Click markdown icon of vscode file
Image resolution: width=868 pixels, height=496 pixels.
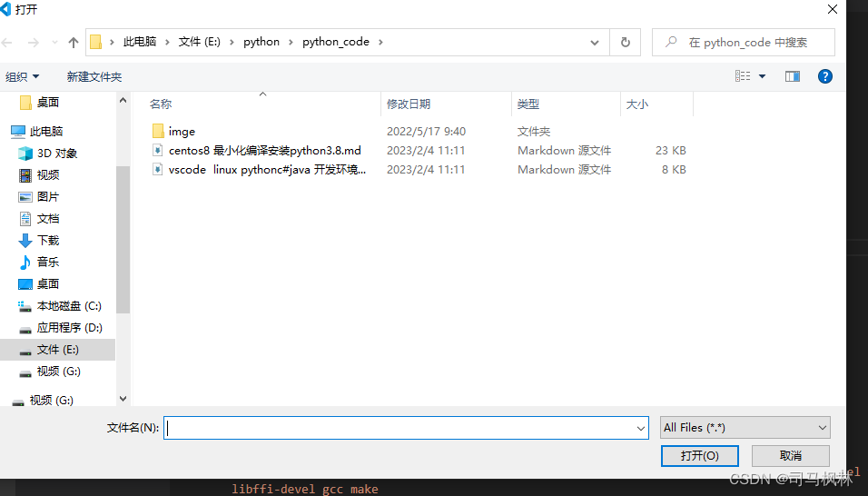[x=158, y=169]
